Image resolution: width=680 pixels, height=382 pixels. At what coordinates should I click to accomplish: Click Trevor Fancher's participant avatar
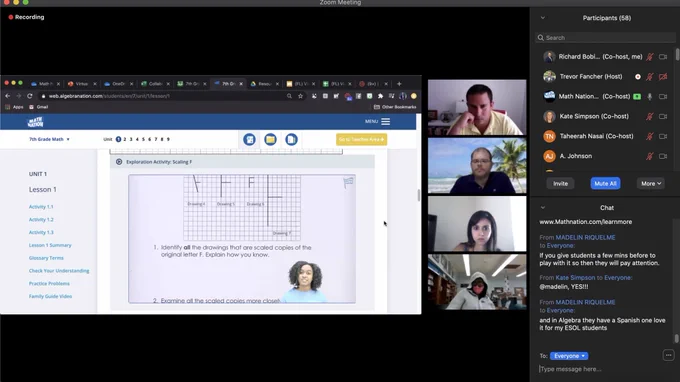tap(549, 77)
